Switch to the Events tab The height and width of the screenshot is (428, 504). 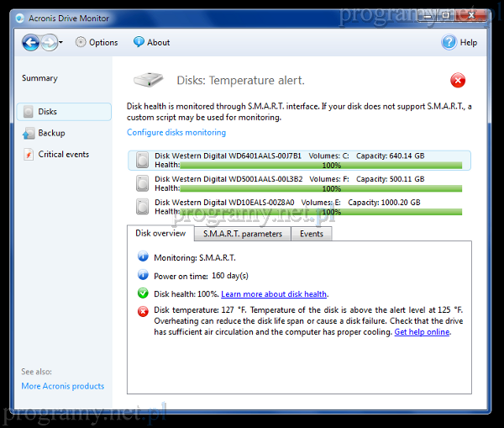tap(312, 234)
